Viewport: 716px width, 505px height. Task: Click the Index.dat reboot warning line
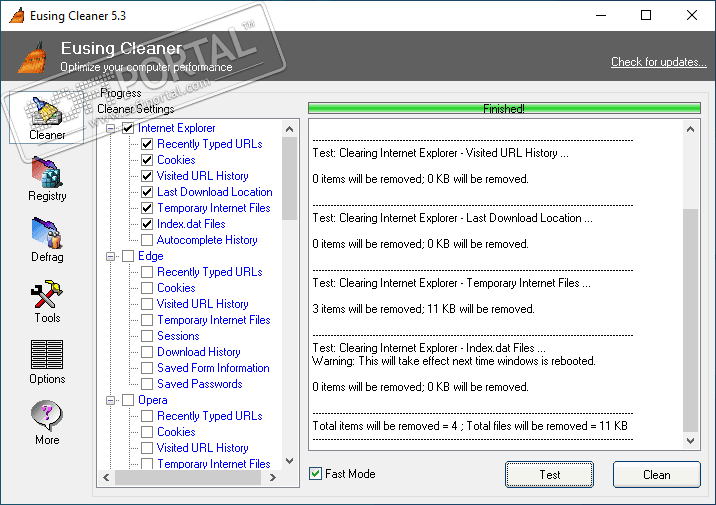pyautogui.click(x=454, y=361)
